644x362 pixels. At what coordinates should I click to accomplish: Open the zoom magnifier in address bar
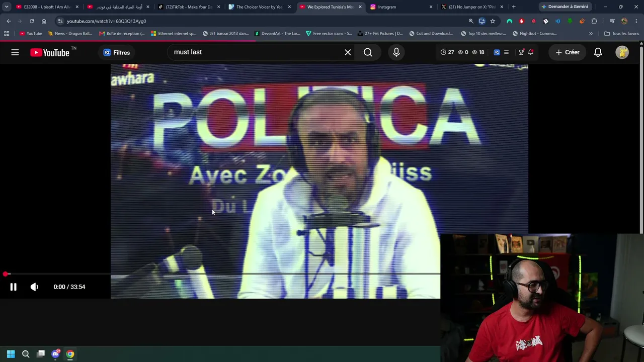coord(471,21)
